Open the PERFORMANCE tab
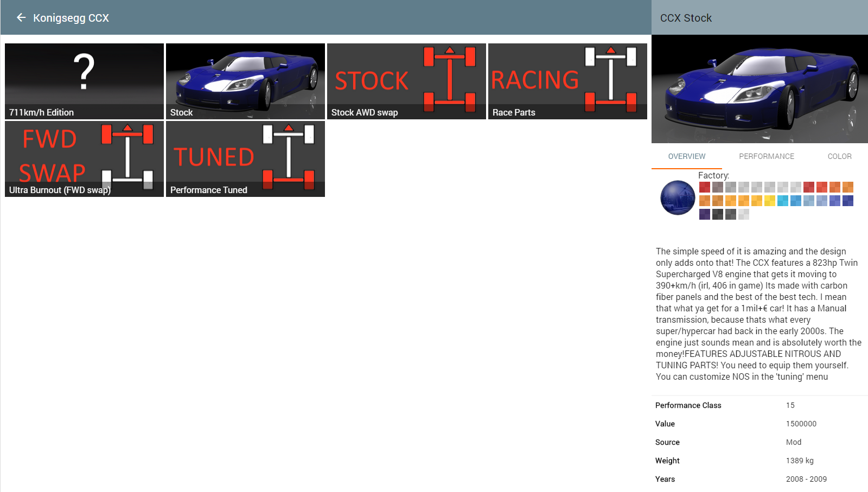The width and height of the screenshot is (868, 492). click(767, 156)
